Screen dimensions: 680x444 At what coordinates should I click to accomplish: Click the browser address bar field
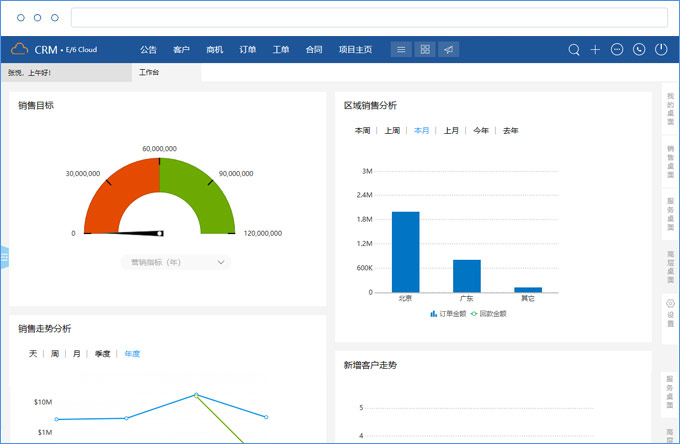coord(368,18)
